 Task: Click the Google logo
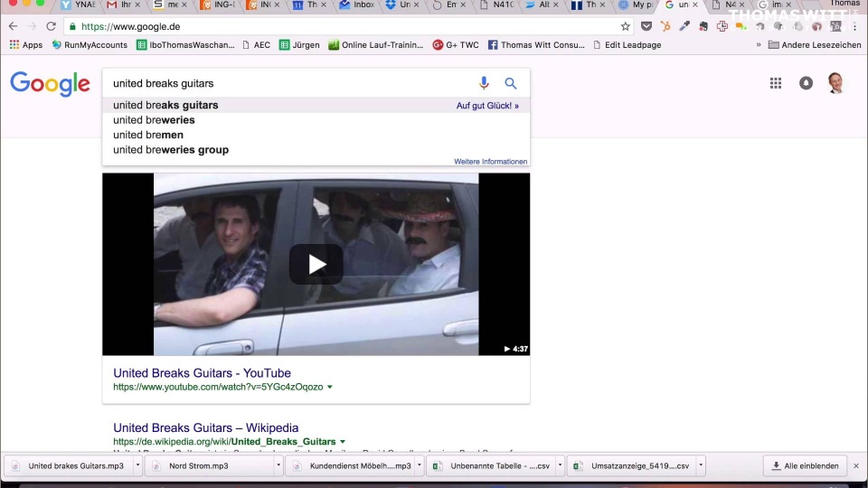pyautogui.click(x=50, y=84)
